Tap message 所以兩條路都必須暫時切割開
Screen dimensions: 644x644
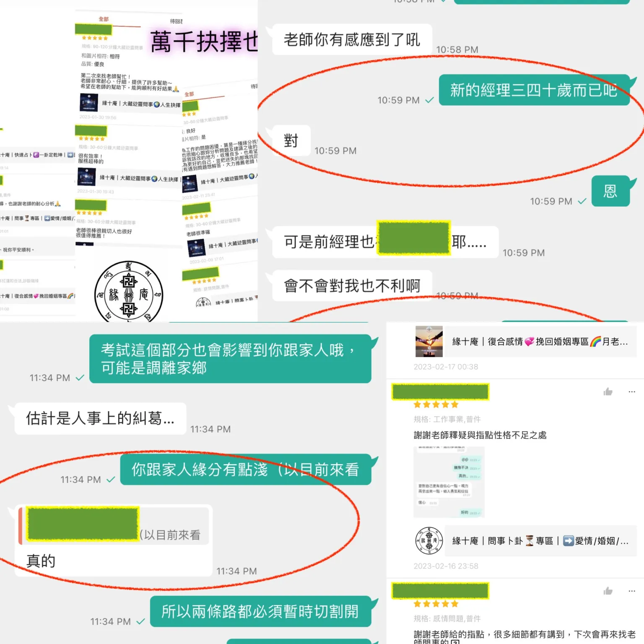pos(260,612)
